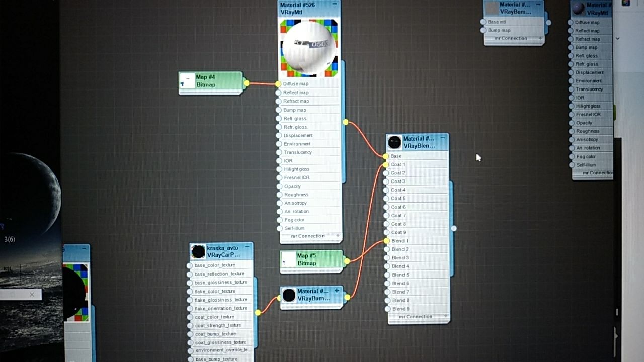Click the Diffuse map input socket of Material #526
The height and width of the screenshot is (362, 644).
278,84
